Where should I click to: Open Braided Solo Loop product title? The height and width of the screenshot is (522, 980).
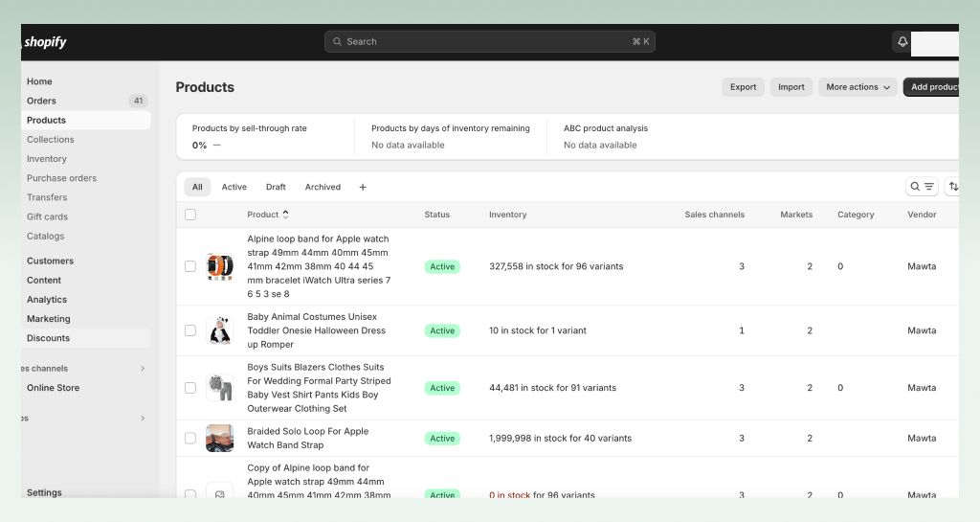click(307, 439)
